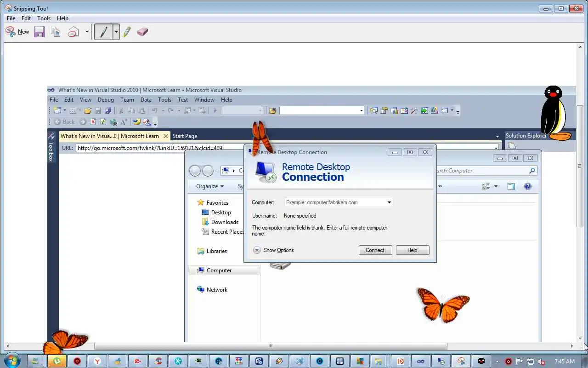Copy the snip using the Copy icon
Viewport: 588px width, 368px height.
[56, 32]
